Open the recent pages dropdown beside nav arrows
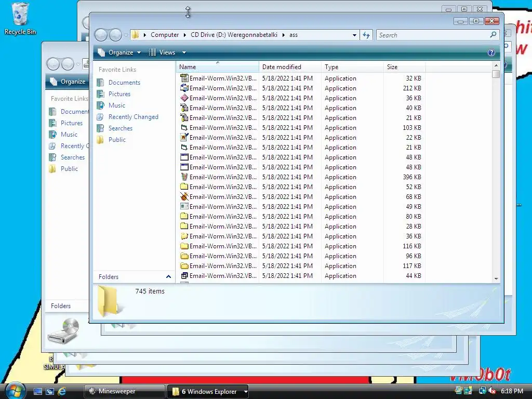 [x=126, y=35]
